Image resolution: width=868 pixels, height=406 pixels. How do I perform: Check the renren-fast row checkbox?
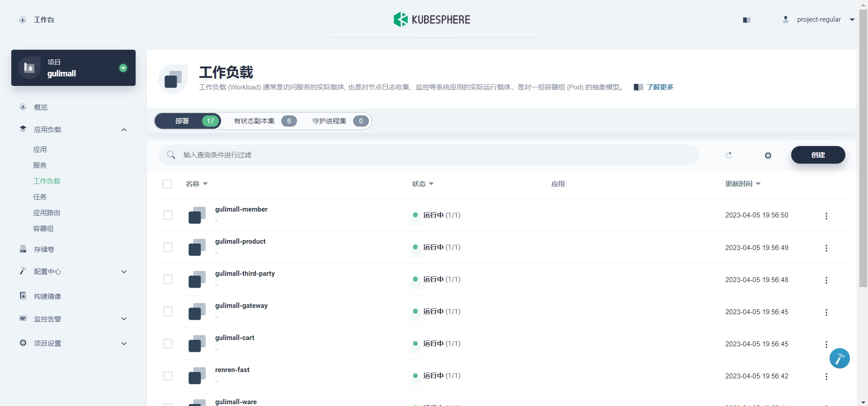click(168, 376)
